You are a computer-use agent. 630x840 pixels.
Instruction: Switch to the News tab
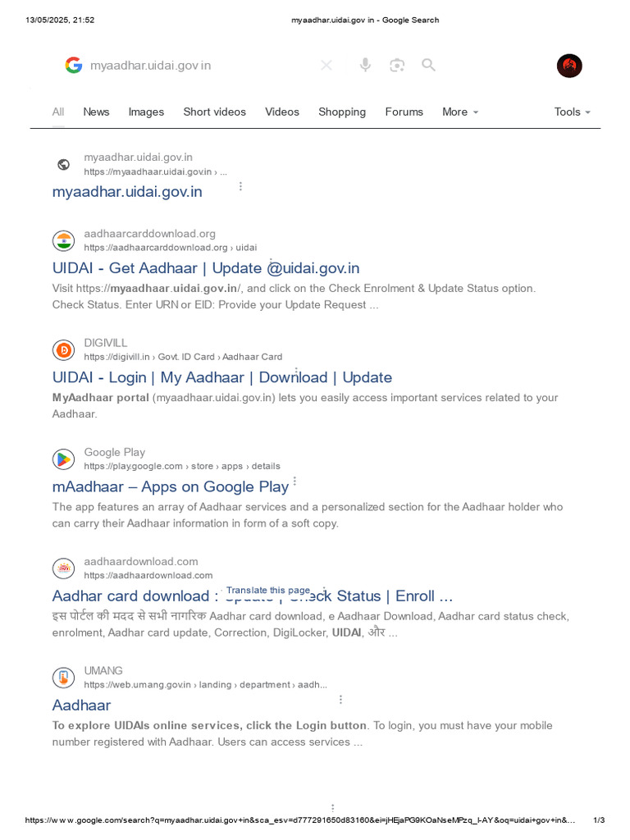96,112
